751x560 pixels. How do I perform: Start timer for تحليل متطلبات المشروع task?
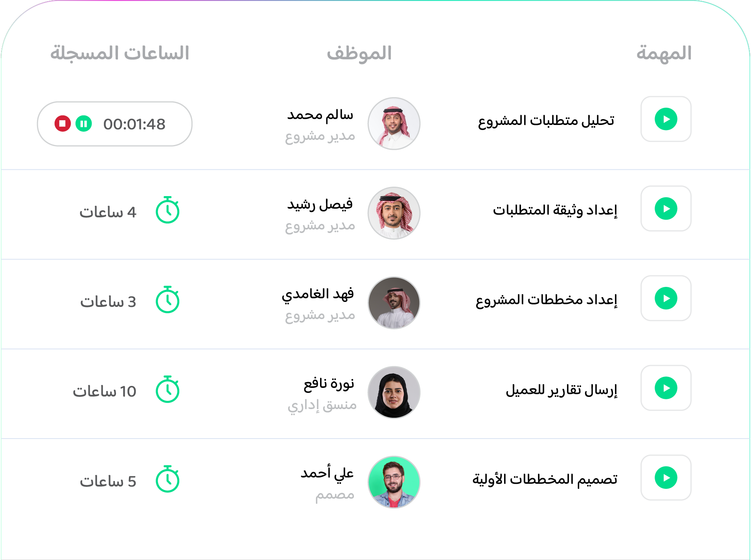(666, 119)
